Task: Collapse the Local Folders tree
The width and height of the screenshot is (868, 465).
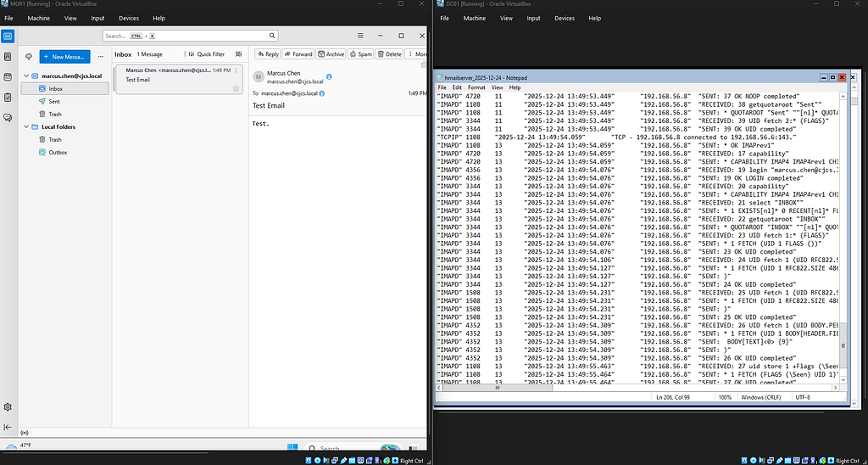Action: pos(25,127)
